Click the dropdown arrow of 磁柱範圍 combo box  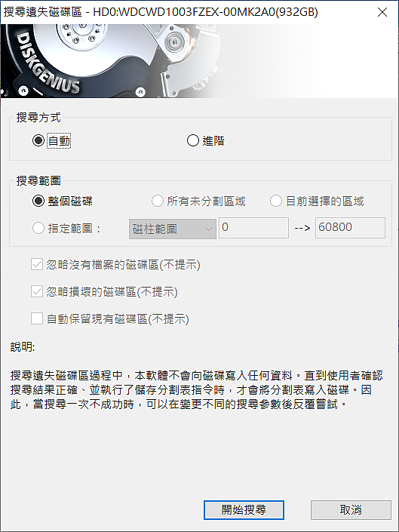[x=208, y=229]
